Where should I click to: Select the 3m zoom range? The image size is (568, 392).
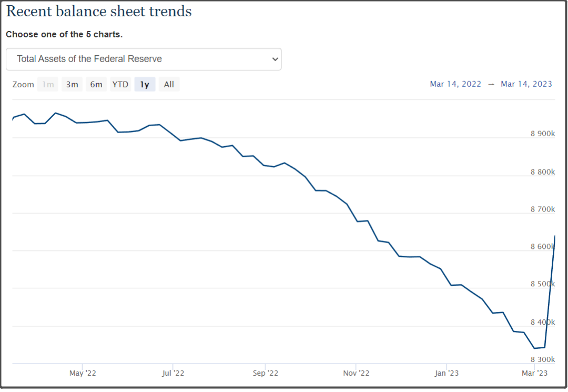[x=72, y=84]
